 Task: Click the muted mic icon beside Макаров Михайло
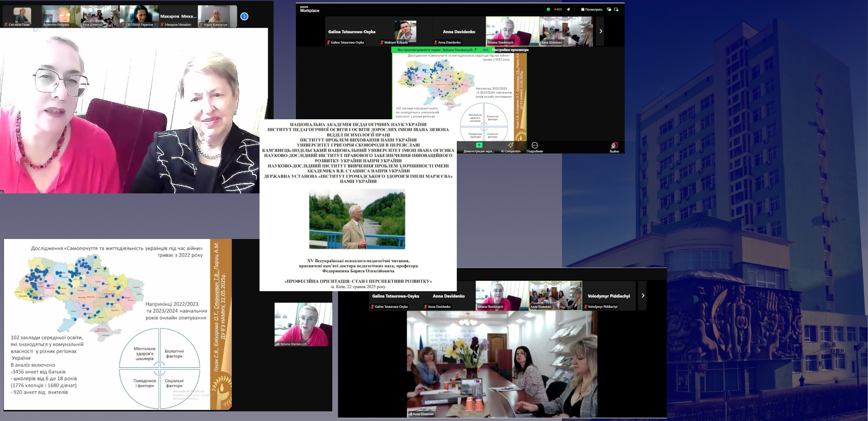tap(162, 25)
